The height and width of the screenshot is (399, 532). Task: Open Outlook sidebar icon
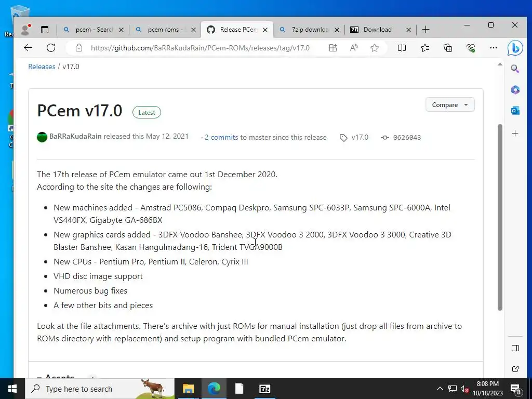515,111
